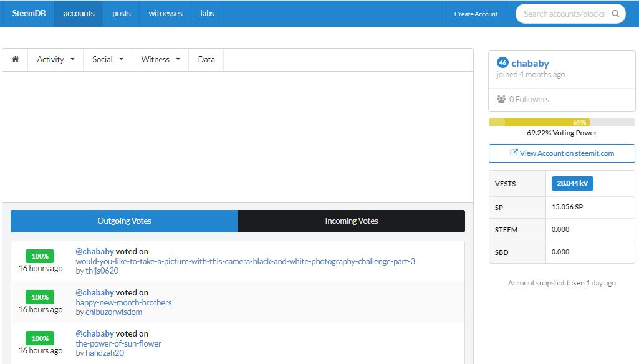Open author hafidzah20 link
The width and height of the screenshot is (639, 364).
pyautogui.click(x=105, y=353)
